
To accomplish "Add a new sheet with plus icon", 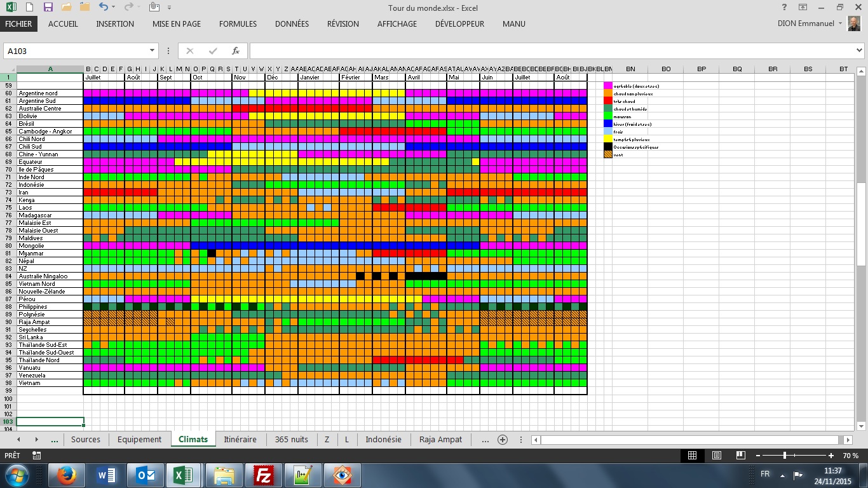I will coord(503,440).
